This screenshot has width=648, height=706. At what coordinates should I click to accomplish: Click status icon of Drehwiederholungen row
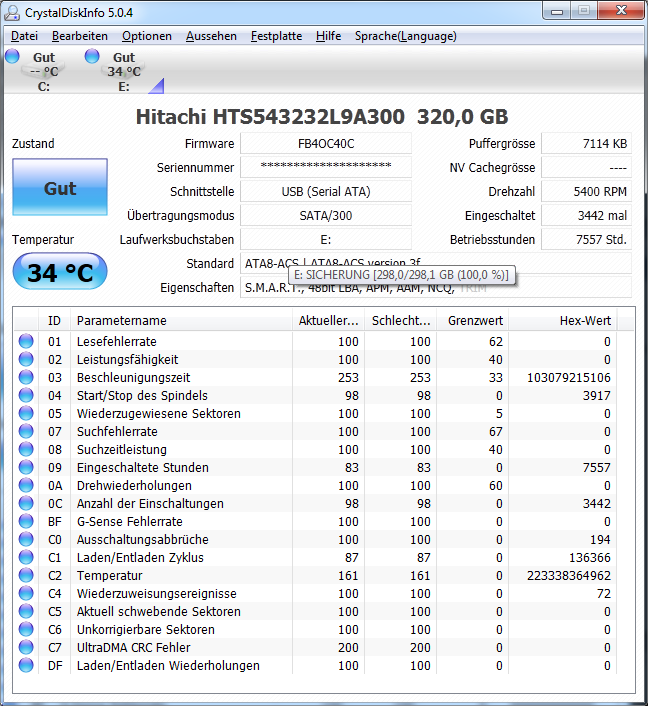coord(26,485)
